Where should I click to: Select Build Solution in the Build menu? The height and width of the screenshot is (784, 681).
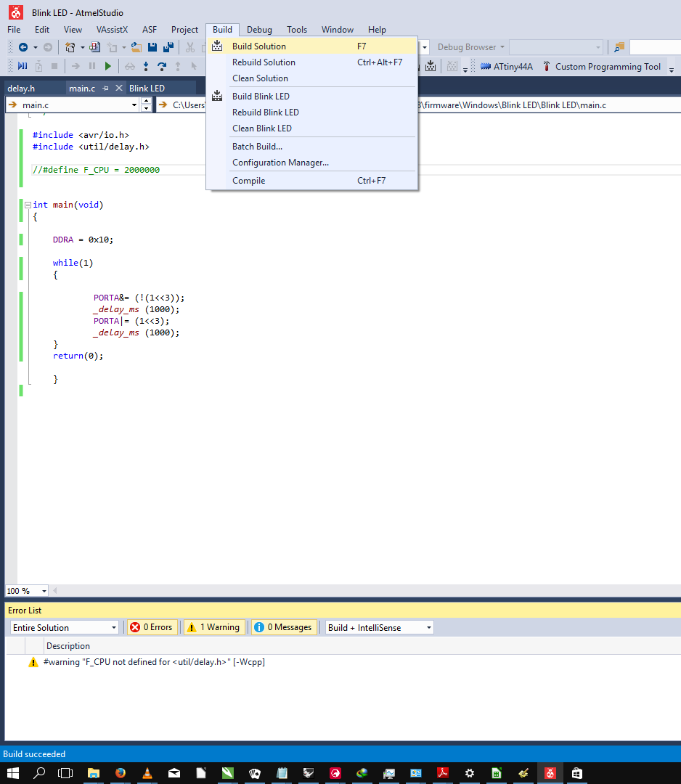[312, 46]
